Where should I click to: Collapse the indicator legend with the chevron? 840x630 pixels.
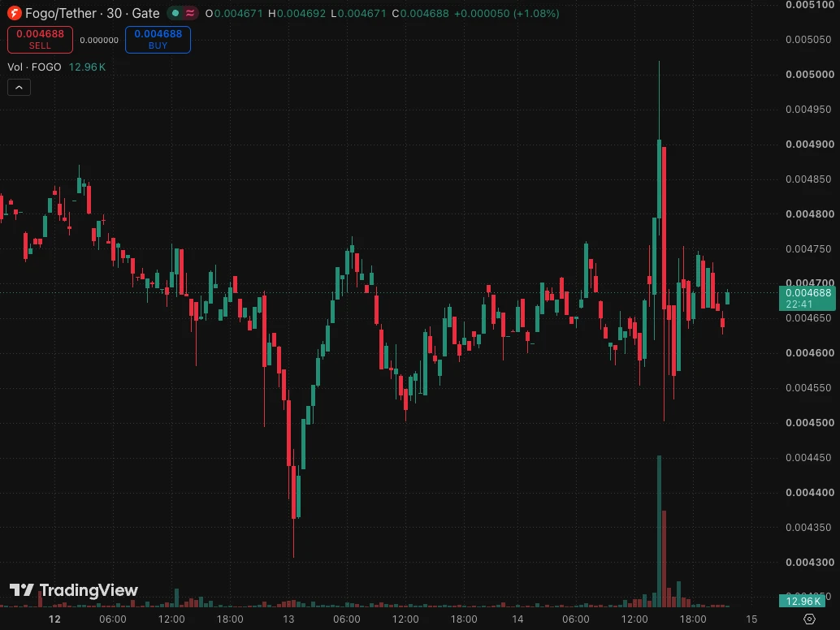pos(19,87)
